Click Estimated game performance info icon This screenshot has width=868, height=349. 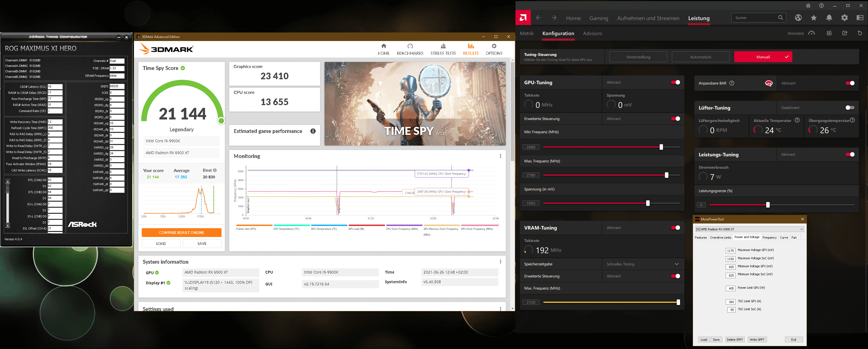pos(313,131)
